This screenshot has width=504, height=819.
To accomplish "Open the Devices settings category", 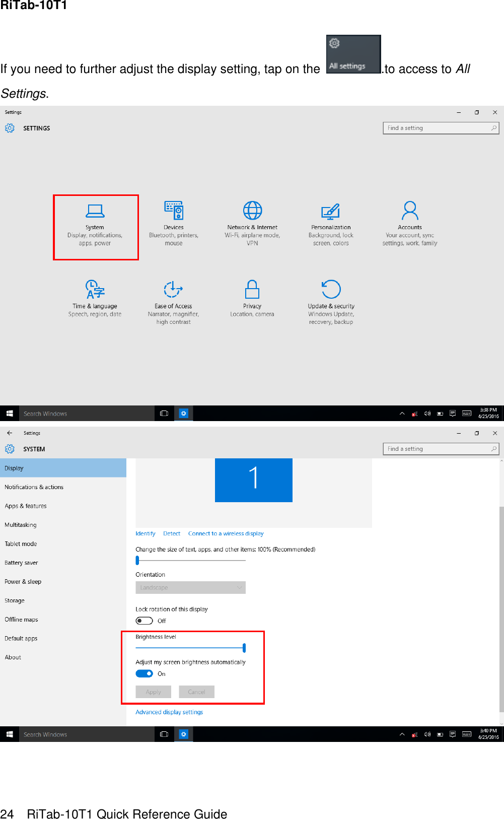I will pyautogui.click(x=174, y=224).
